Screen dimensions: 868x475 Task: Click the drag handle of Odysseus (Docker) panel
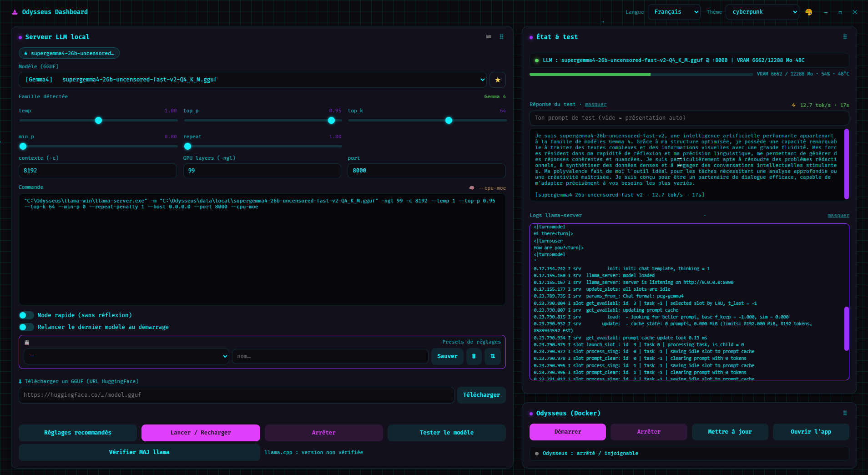[845, 413]
